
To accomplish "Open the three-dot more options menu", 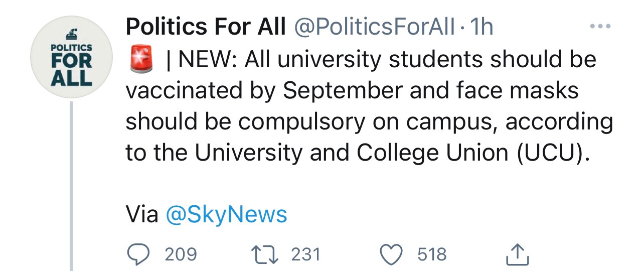I will click(x=600, y=26).
